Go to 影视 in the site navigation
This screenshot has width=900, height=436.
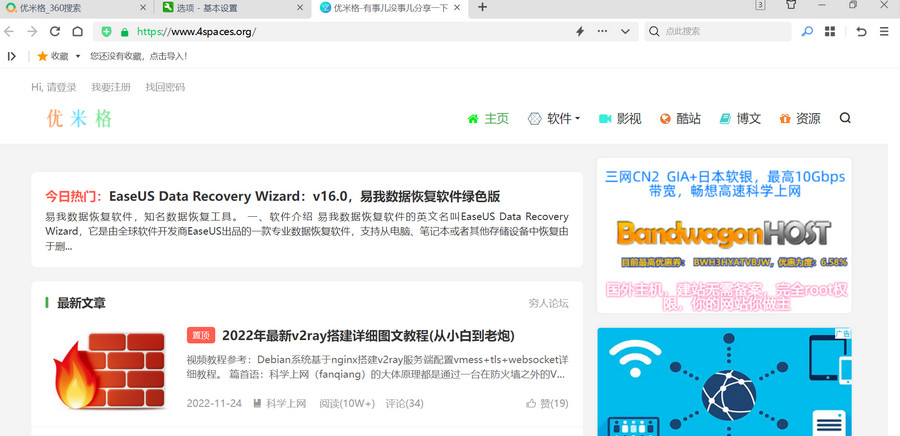pyautogui.click(x=620, y=118)
